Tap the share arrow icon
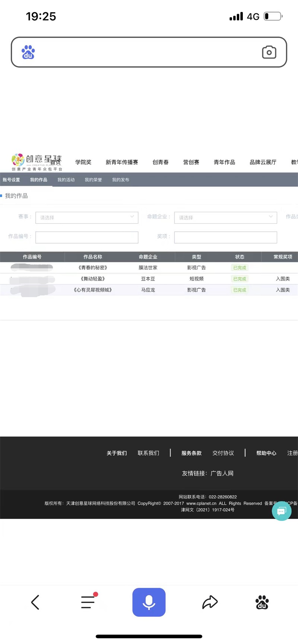This screenshot has height=644, width=298. [x=210, y=602]
